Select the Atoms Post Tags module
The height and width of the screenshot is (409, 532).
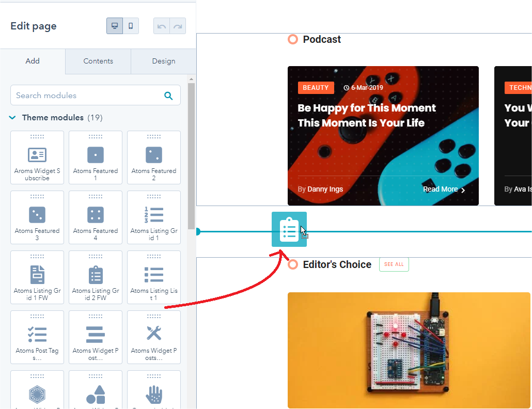37,337
